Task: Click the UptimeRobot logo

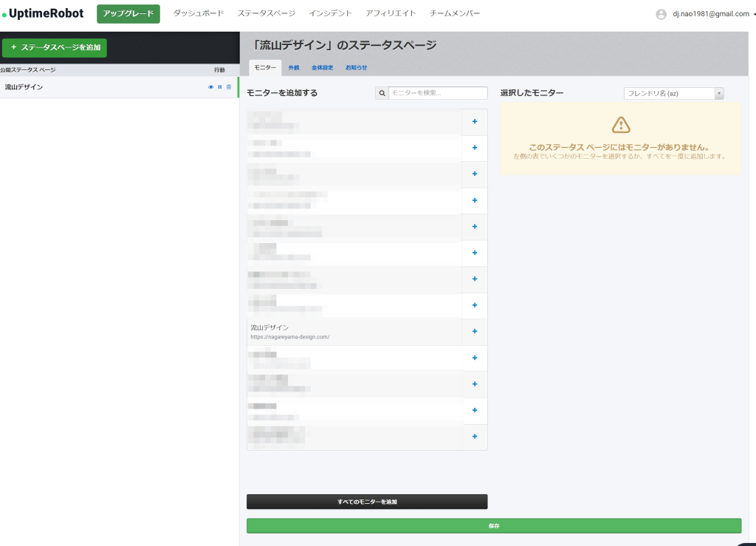Action: 43,13
